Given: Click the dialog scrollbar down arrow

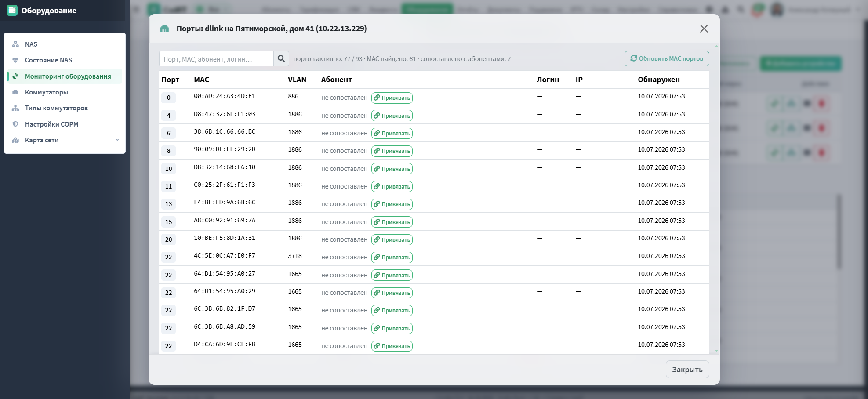Looking at the screenshot, I should click(x=717, y=351).
